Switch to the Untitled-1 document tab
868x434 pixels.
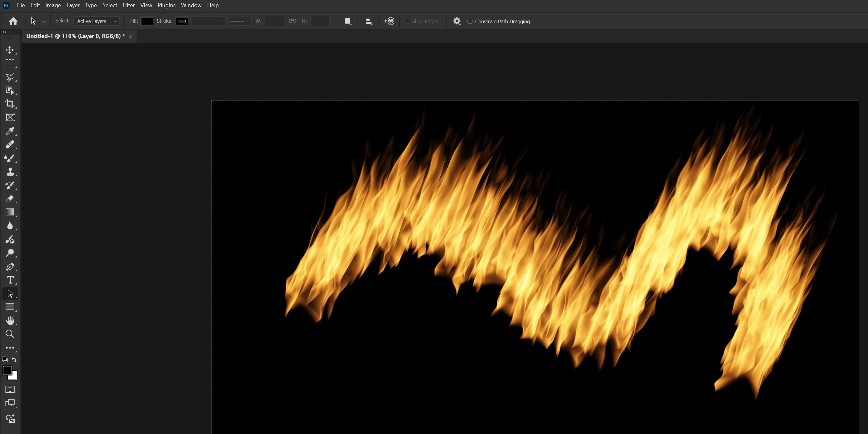point(75,36)
